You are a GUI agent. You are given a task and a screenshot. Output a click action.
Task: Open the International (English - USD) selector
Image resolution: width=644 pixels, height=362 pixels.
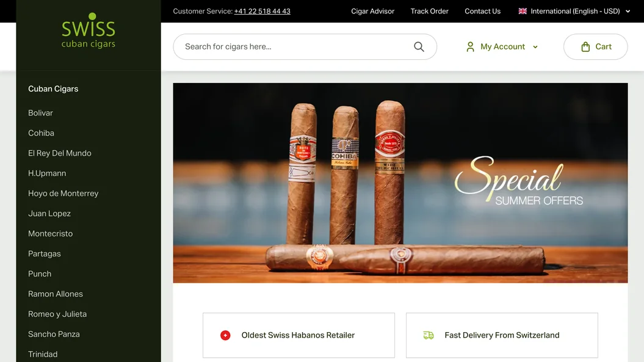574,11
